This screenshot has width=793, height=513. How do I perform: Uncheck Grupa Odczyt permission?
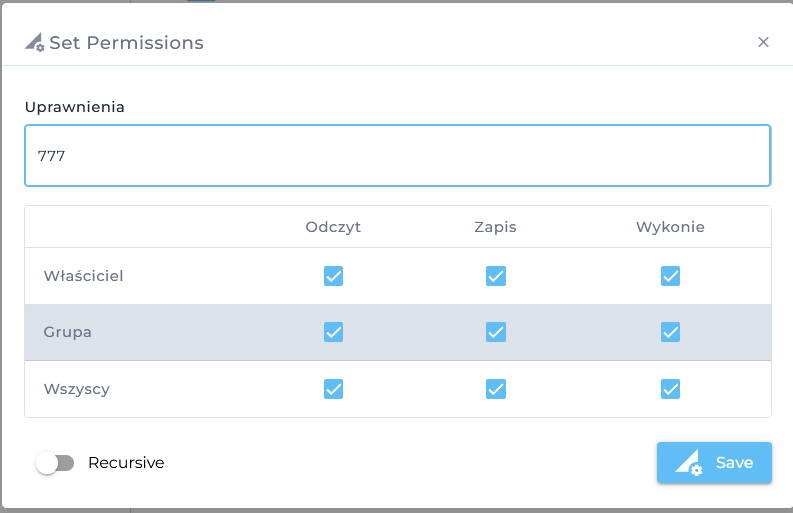(x=333, y=332)
